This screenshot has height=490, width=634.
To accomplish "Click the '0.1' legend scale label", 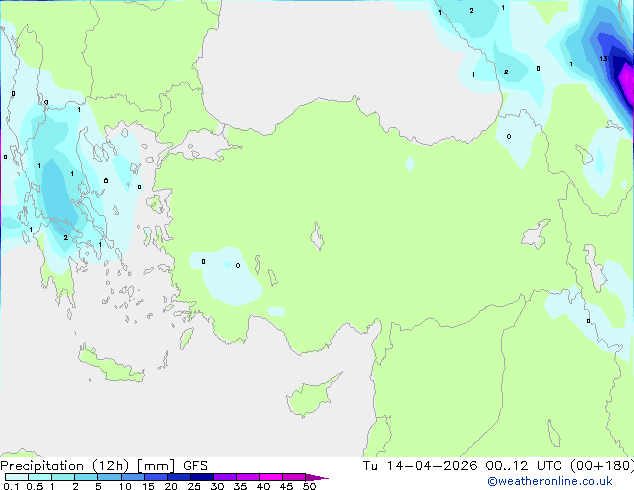I will tap(11, 486).
